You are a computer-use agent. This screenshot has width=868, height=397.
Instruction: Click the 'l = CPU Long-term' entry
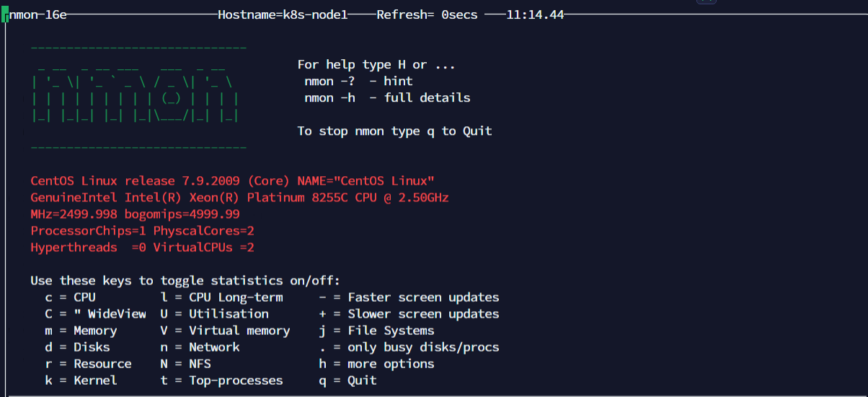[x=221, y=297]
